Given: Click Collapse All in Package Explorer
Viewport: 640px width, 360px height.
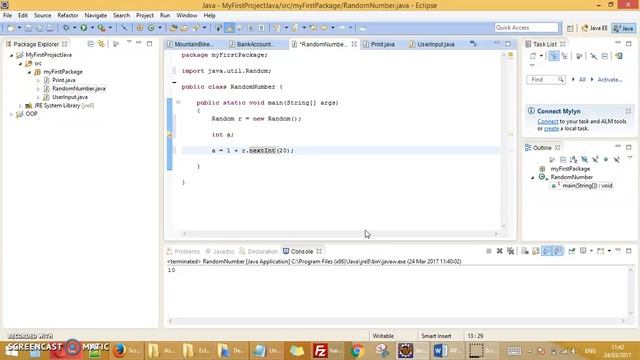Looking at the screenshot, I should click(91, 44).
